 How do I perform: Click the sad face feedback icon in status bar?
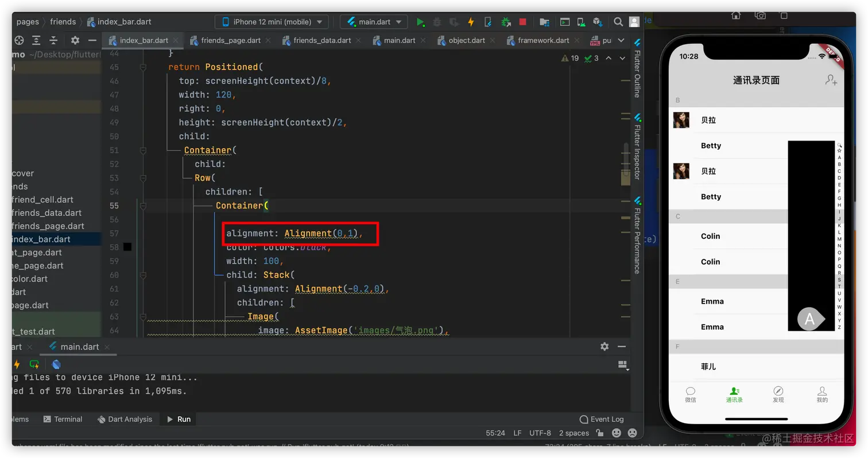tap(633, 433)
